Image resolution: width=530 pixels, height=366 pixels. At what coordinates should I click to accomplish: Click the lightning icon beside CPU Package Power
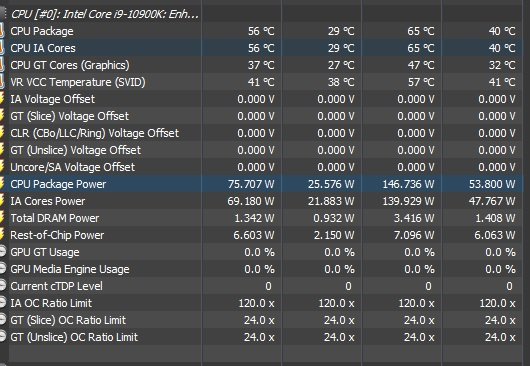(2, 184)
